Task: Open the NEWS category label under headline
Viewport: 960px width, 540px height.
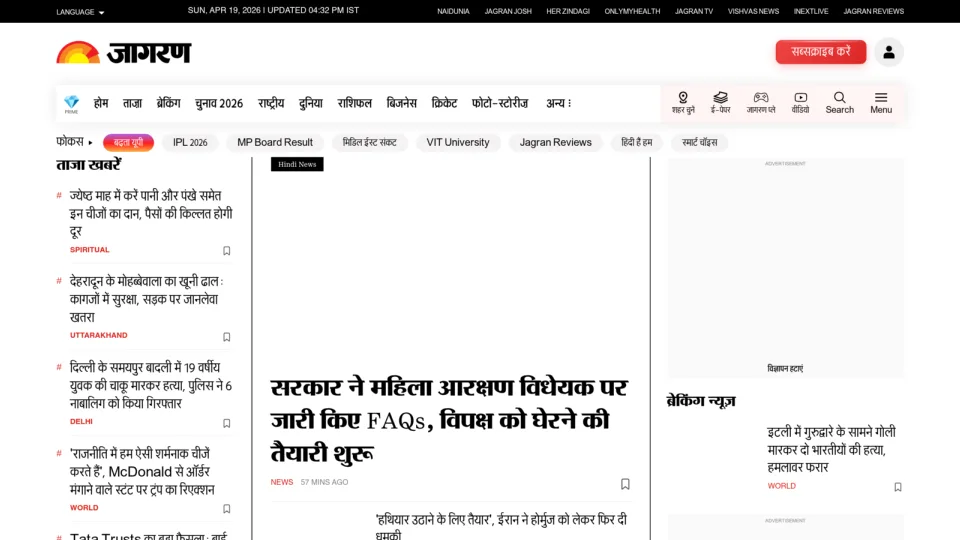Action: [282, 482]
